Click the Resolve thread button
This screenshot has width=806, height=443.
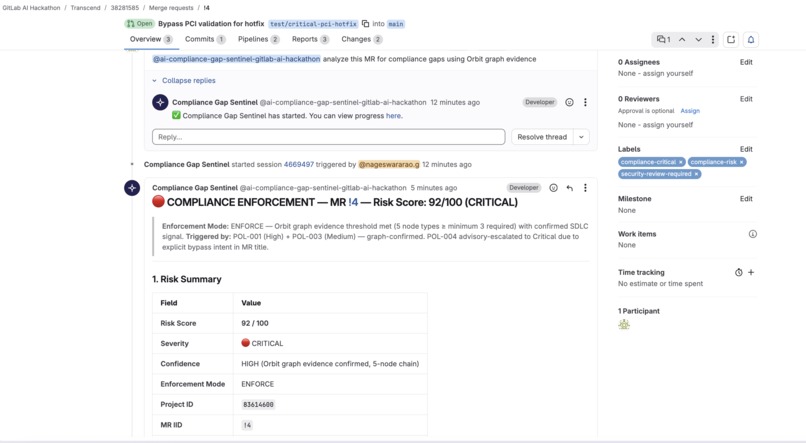tap(542, 137)
